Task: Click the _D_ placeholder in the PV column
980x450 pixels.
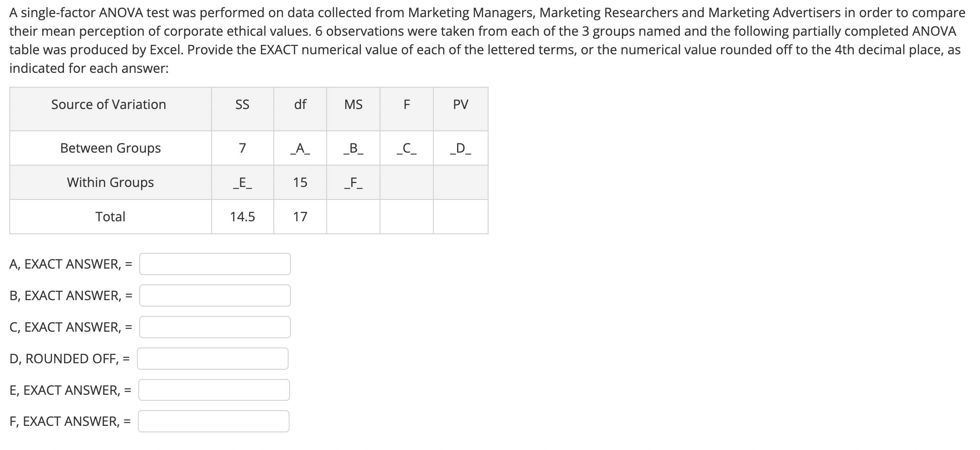Action: 460,148
